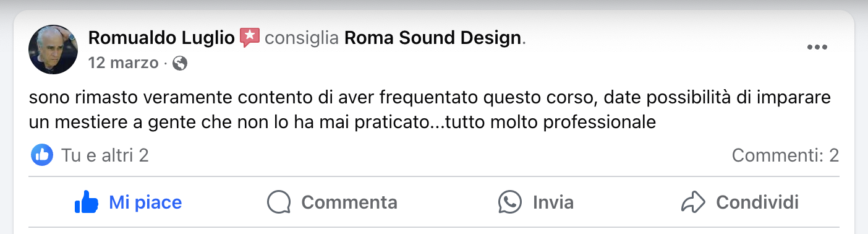
Task: Open the 'Tu e altri 2' reactions list
Action: coord(105,155)
